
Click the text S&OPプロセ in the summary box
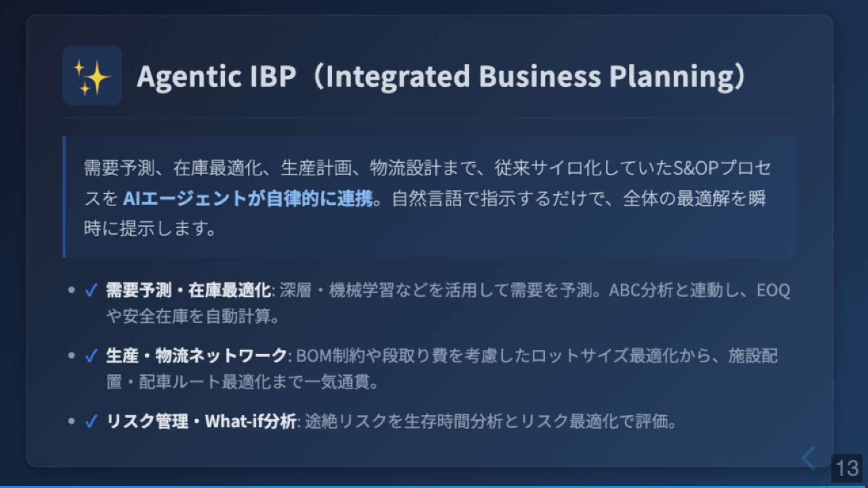[722, 168]
